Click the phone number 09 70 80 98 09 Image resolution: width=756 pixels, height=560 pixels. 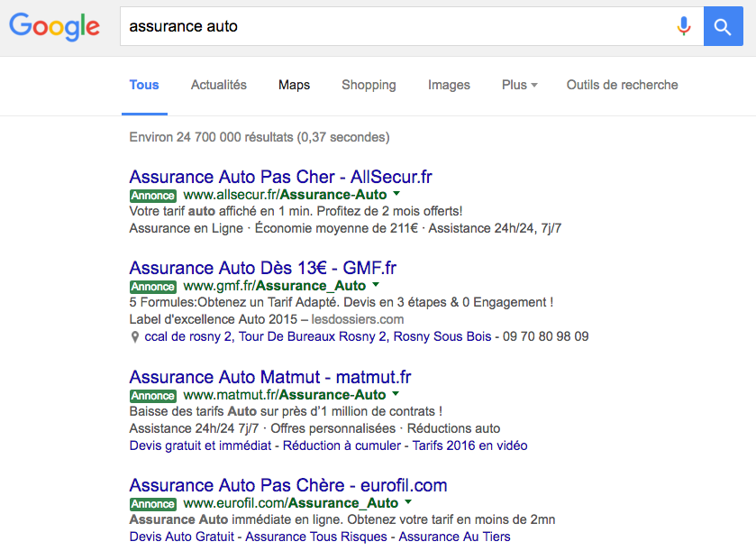pos(546,336)
